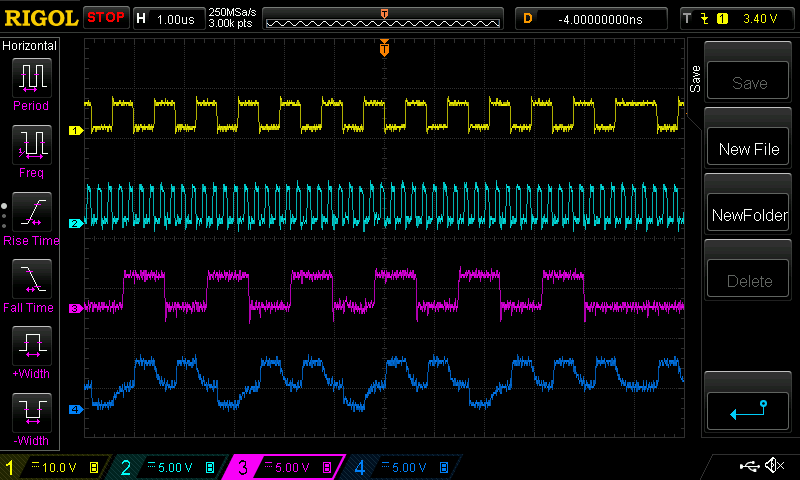This screenshot has height=480, width=800.
Task: Click the magenta channel 3 ground marker
Action: [76, 308]
